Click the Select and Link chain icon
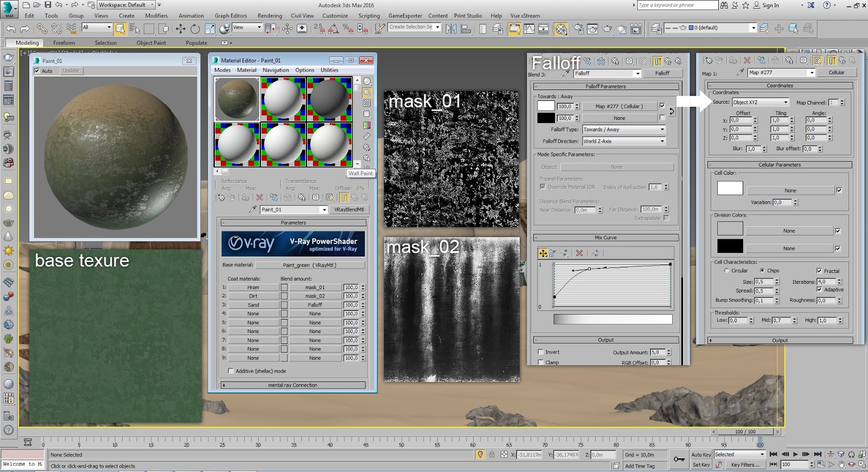 [42, 28]
